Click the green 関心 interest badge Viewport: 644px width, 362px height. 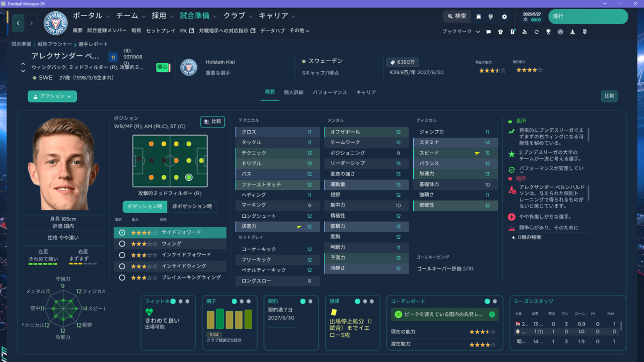[x=163, y=67]
